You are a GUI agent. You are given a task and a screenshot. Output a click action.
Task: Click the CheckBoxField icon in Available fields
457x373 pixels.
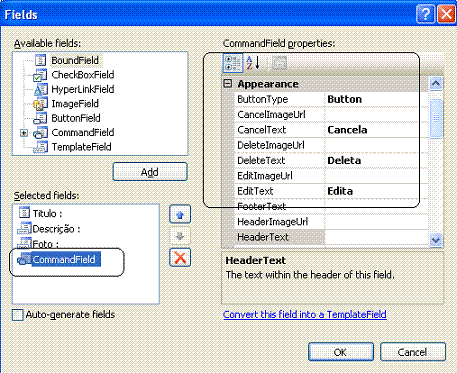click(40, 75)
